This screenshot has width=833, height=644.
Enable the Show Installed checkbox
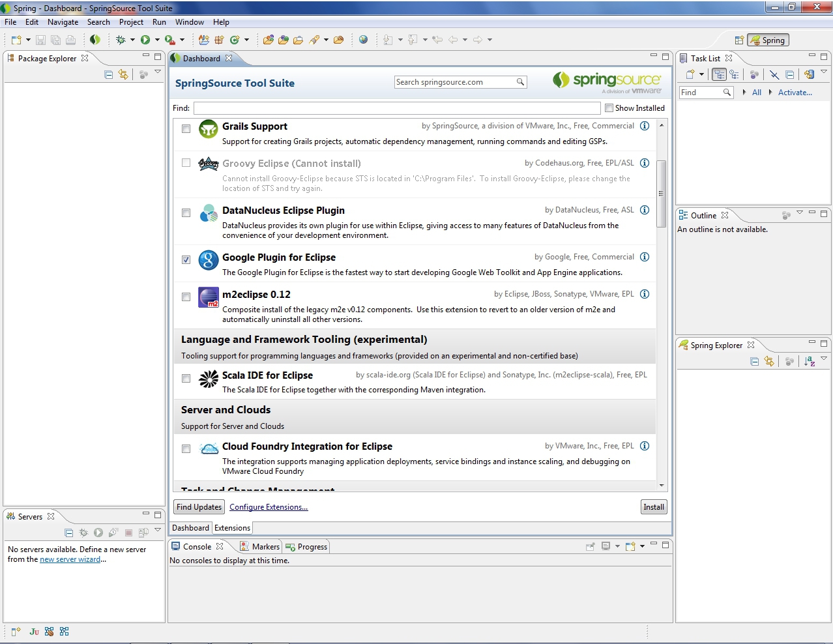(610, 108)
